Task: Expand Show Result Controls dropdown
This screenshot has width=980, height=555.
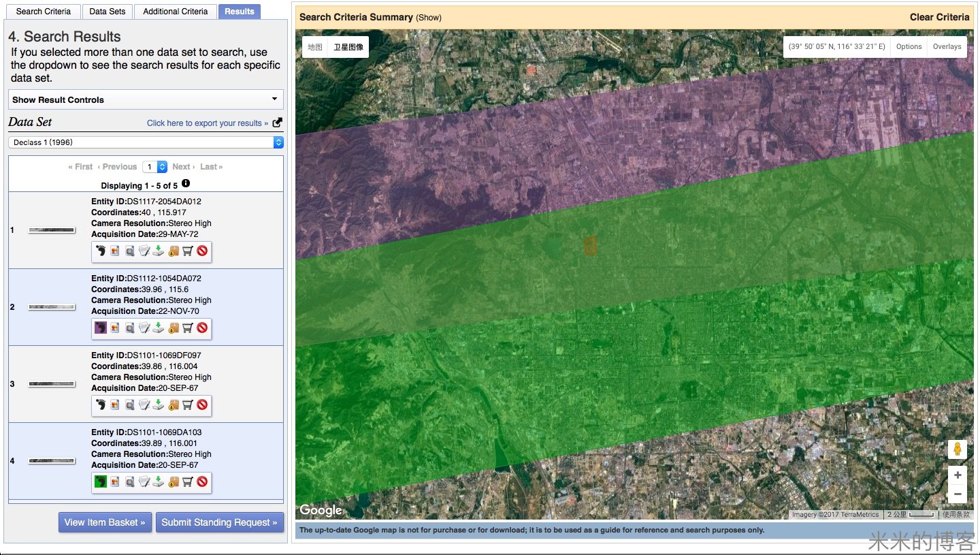Action: 146,99
